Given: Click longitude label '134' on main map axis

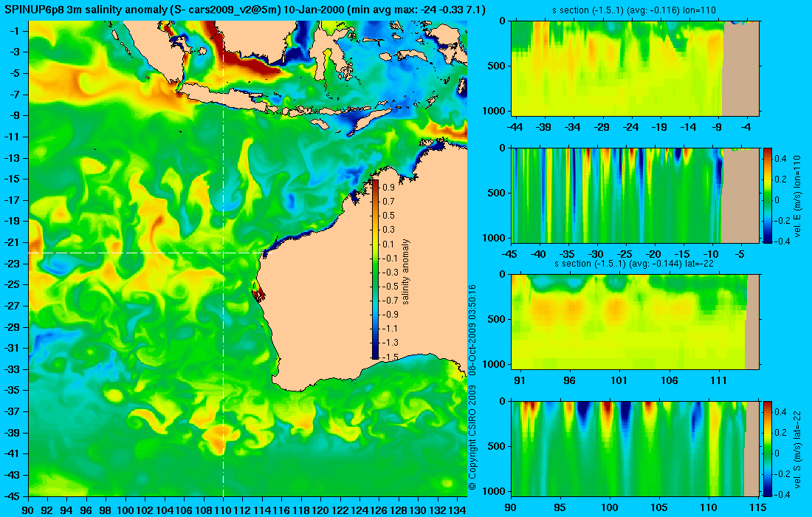Looking at the screenshot, I should click(457, 510).
